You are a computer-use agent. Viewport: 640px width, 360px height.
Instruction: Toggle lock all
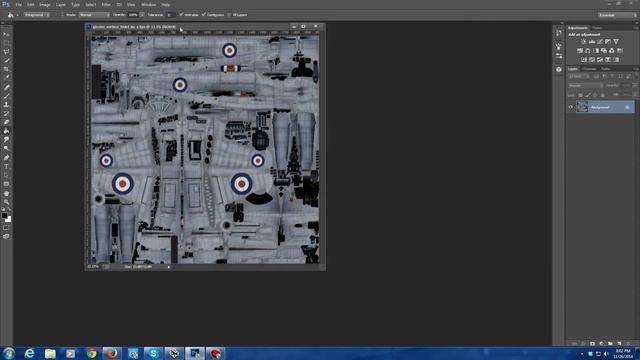[x=603, y=95]
